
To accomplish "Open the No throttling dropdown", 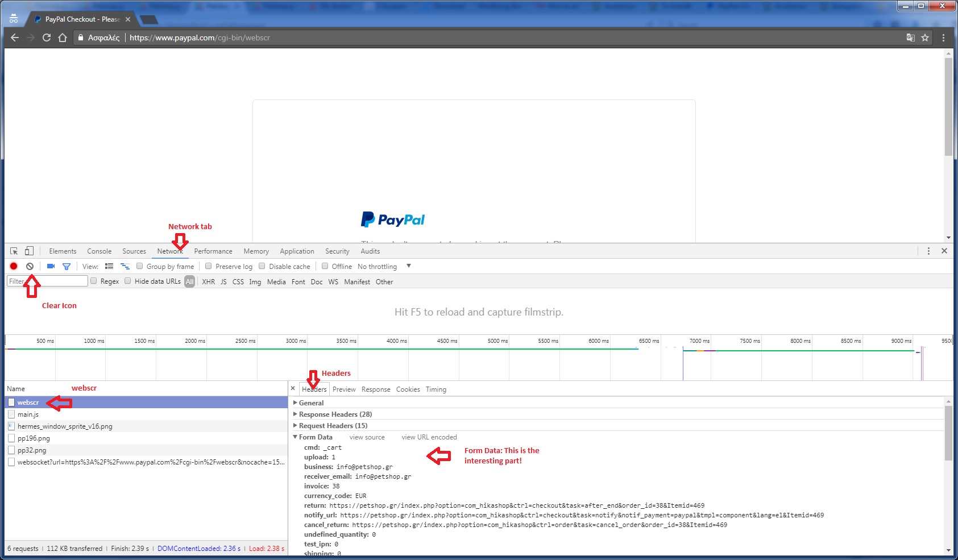I will click(x=384, y=266).
